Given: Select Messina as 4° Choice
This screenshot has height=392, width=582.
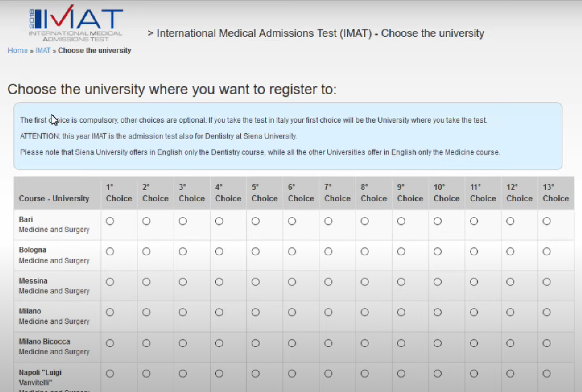Looking at the screenshot, I should 219,282.
